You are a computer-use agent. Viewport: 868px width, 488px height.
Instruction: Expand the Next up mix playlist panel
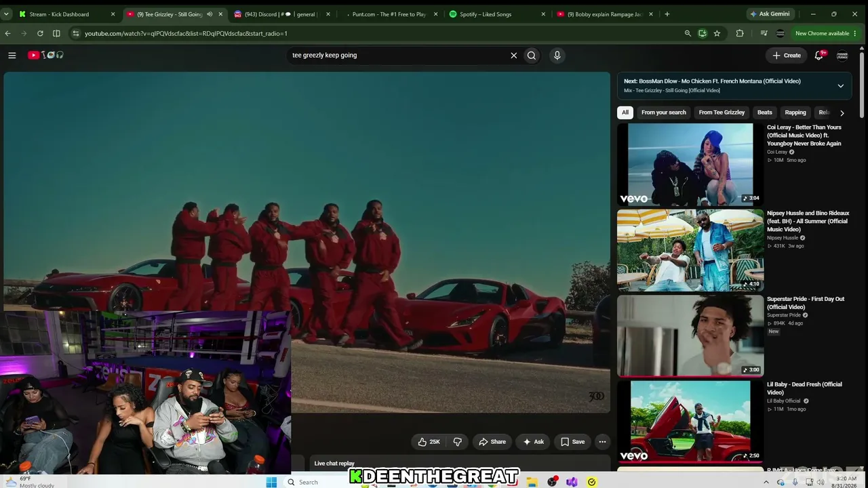pos(840,86)
